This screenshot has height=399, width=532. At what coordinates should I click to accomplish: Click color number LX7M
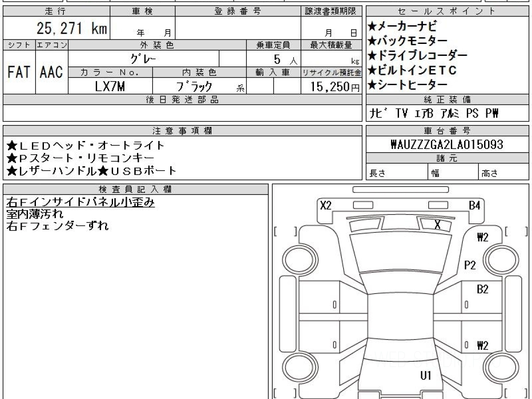110,86
